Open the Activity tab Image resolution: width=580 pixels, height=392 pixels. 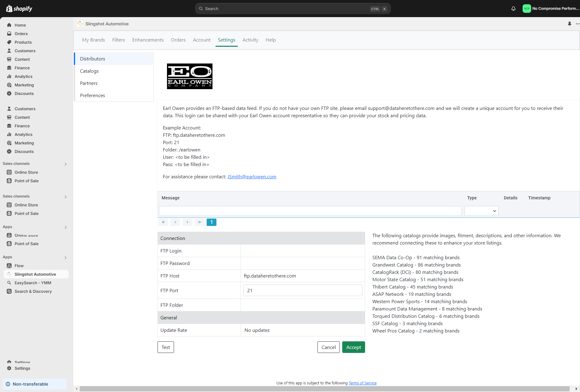click(250, 40)
